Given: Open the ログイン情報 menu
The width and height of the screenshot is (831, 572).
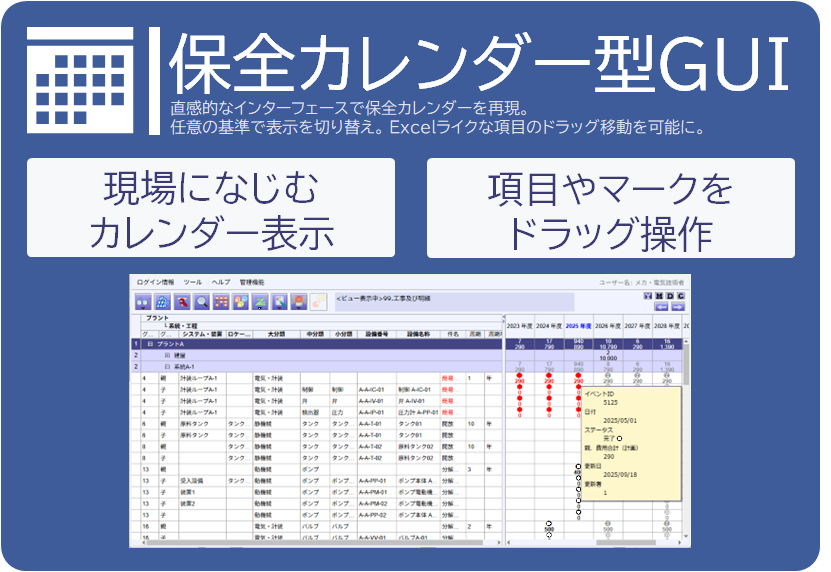Looking at the screenshot, I should [155, 283].
